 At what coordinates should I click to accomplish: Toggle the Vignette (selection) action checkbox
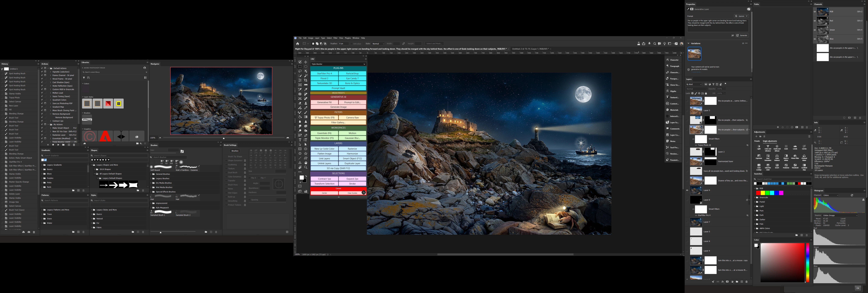42,72
